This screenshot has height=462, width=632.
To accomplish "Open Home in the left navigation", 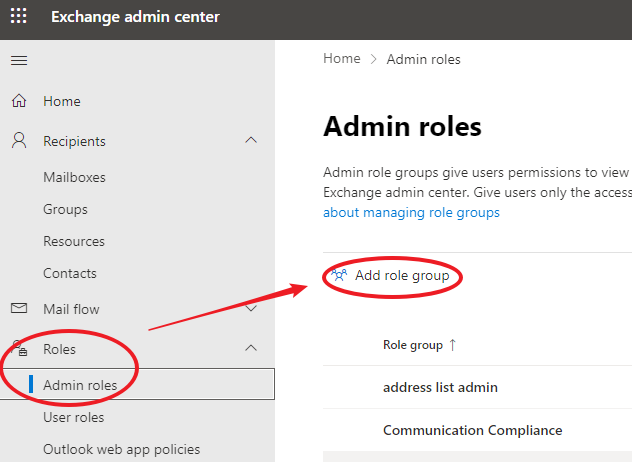I will tap(62, 101).
